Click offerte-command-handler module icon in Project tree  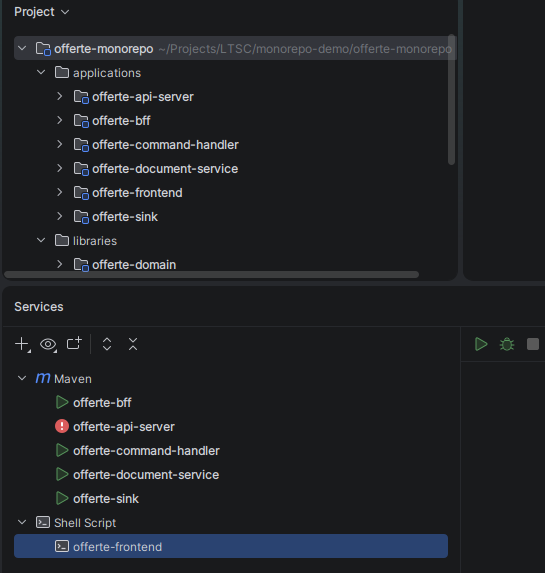coord(81,145)
